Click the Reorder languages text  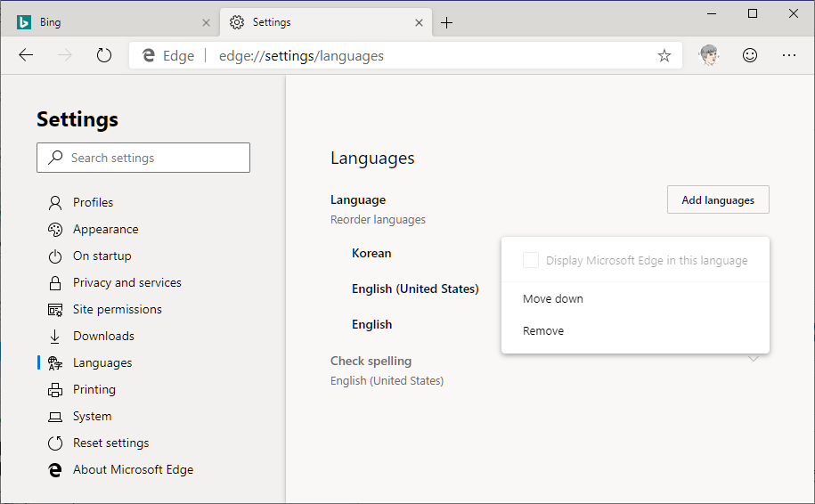point(378,220)
